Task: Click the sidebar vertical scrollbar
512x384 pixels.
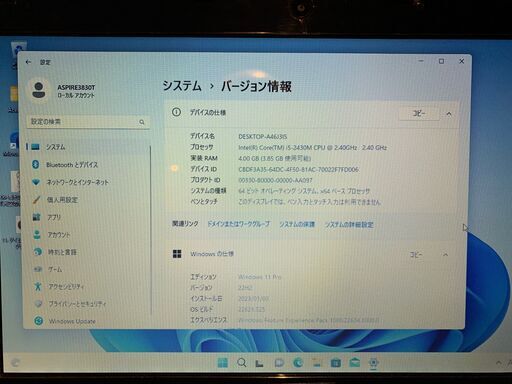Action: (x=151, y=230)
